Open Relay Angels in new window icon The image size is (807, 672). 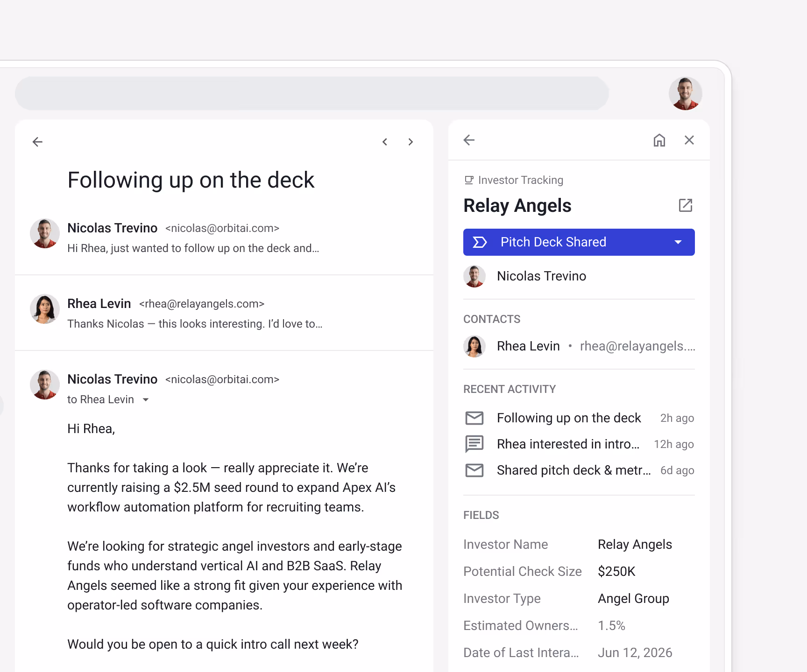click(686, 205)
